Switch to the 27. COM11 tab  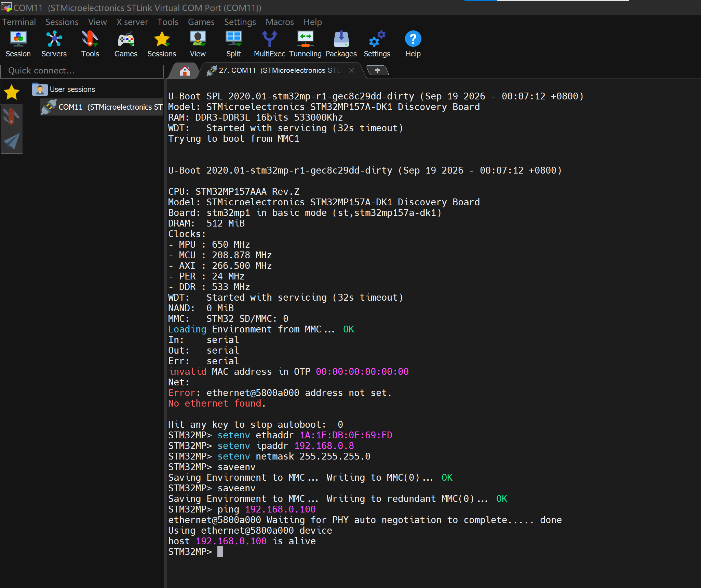coord(280,70)
